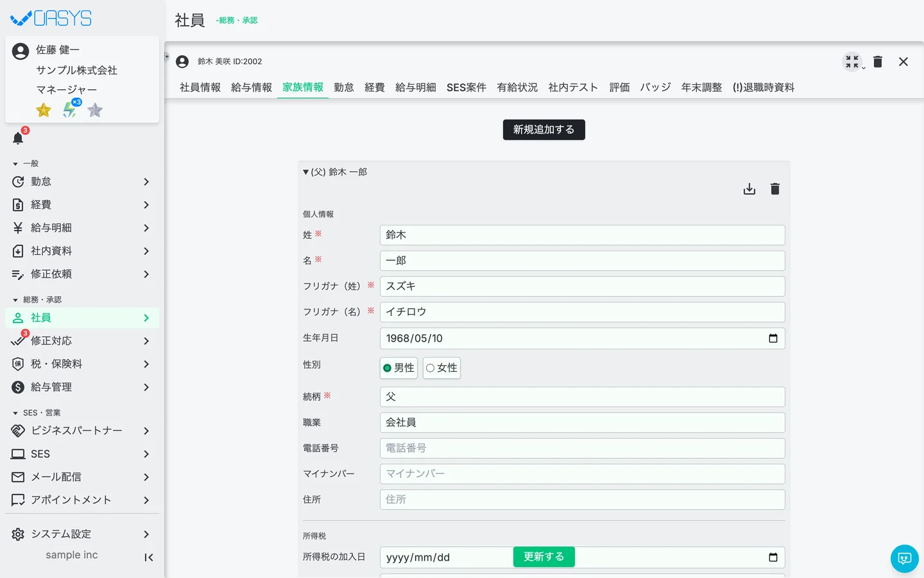Collapse the SES・営業 sidebar group
Image resolution: width=924 pixels, height=578 pixels.
tap(15, 413)
